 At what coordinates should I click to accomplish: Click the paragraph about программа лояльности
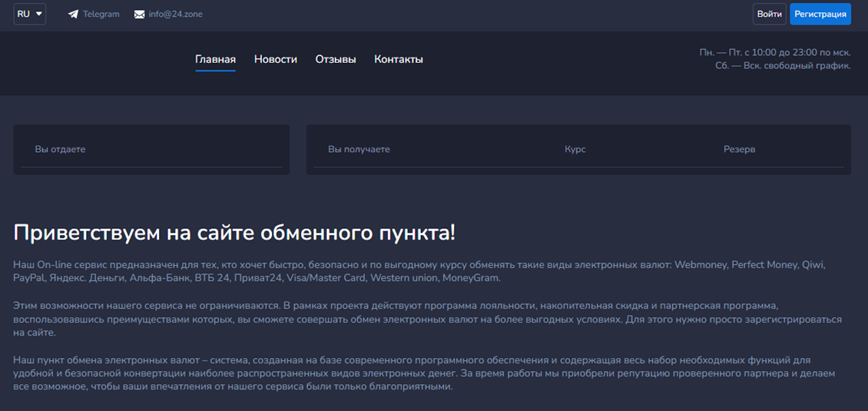(x=427, y=319)
